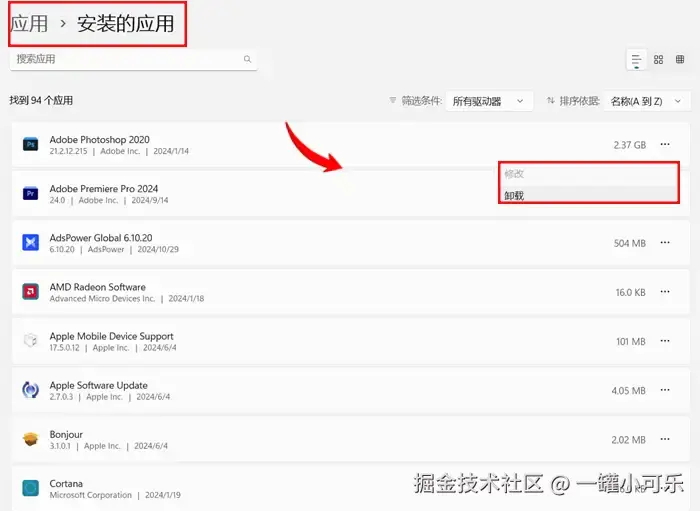Open the 所有驱动器 filter dropdown
The image size is (700, 511).
(489, 101)
